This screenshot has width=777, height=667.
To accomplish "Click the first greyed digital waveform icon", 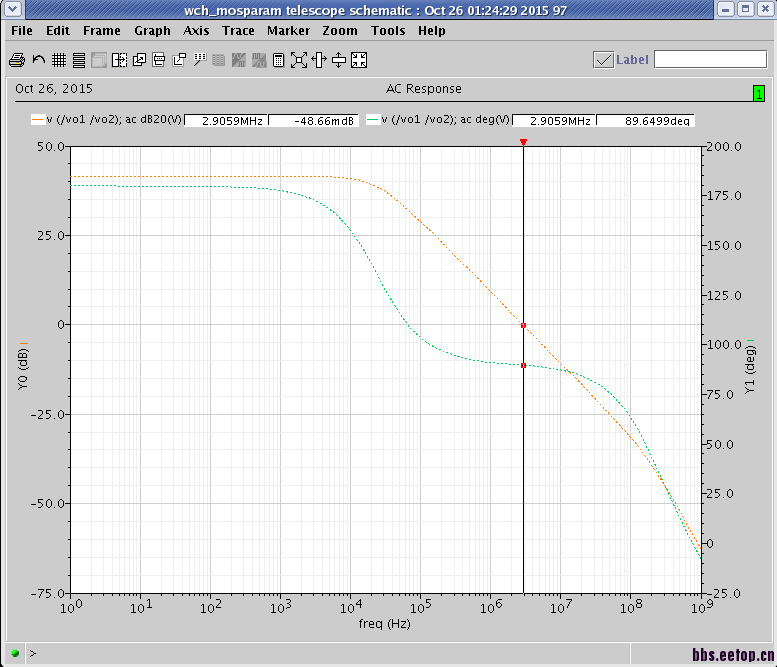I will point(239,60).
